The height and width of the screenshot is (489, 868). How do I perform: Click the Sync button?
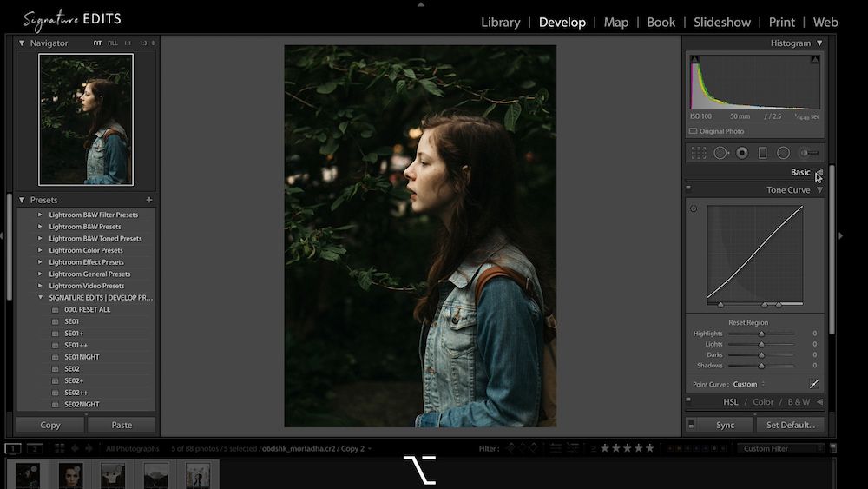point(725,425)
